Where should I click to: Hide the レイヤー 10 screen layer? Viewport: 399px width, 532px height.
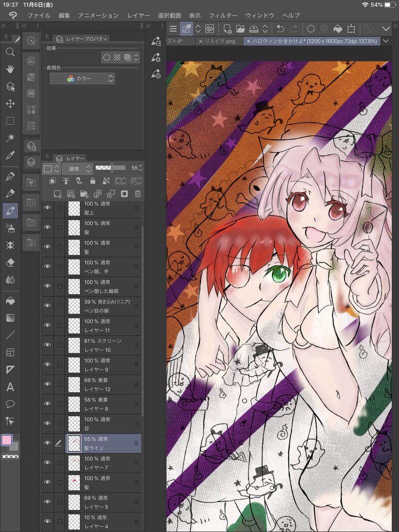tap(47, 345)
